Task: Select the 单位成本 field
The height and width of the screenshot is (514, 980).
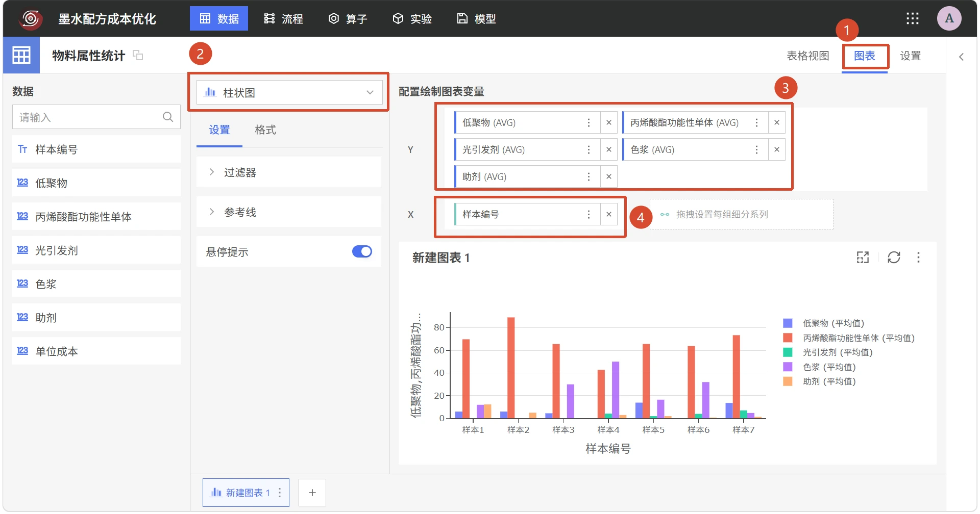Action: point(96,351)
